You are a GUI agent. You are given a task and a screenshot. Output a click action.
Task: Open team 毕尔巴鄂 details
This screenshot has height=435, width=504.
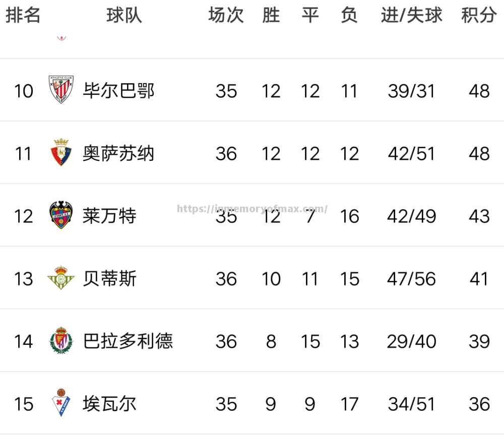[118, 91]
